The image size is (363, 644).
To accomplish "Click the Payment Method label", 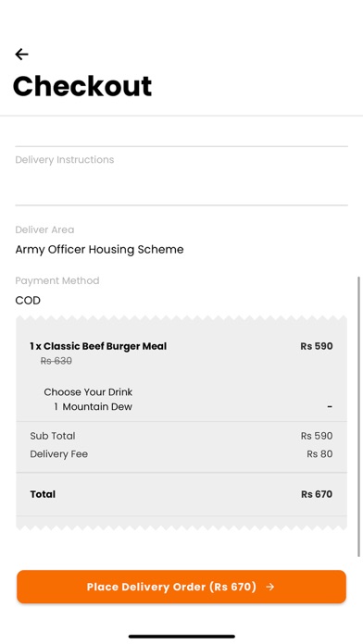I will click(57, 281).
